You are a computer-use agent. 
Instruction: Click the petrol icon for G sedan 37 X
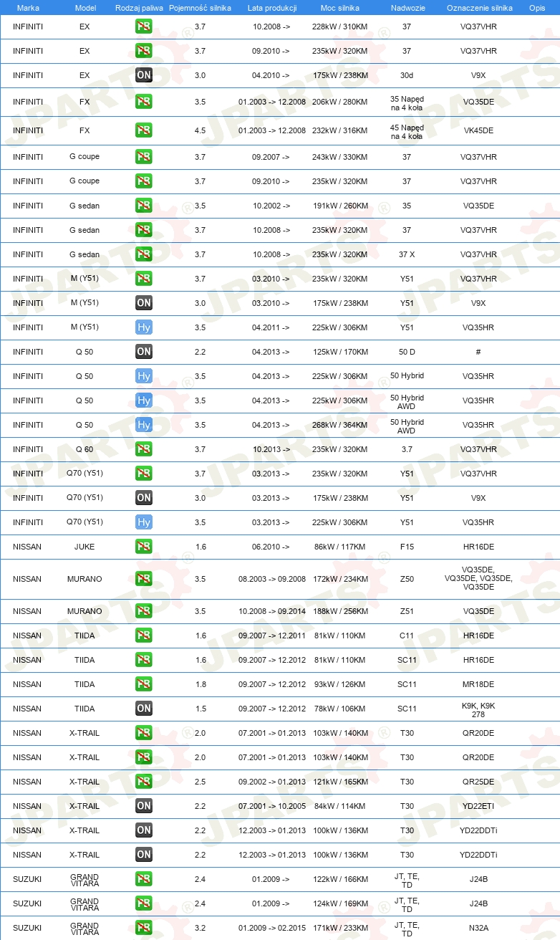click(144, 254)
